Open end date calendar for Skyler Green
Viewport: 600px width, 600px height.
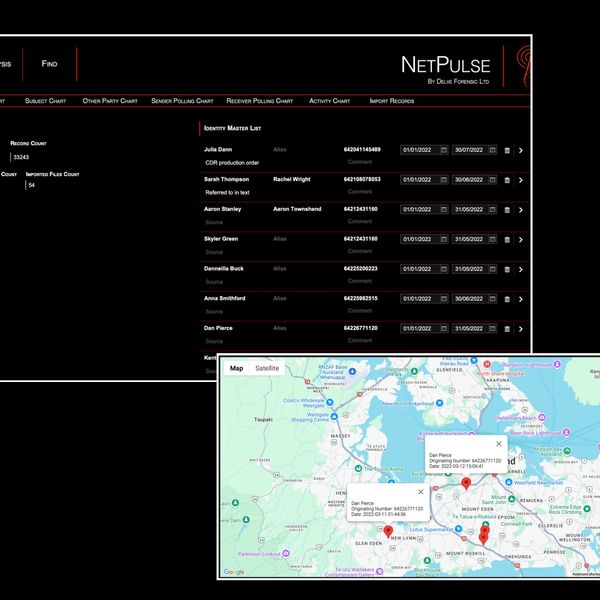492,240
